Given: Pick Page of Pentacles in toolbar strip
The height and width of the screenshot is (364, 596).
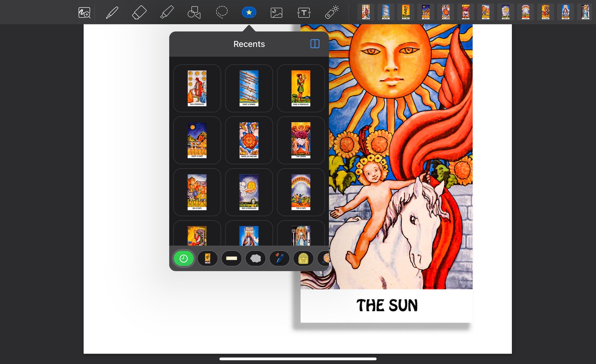Looking at the screenshot, I should pyautogui.click(x=406, y=12).
